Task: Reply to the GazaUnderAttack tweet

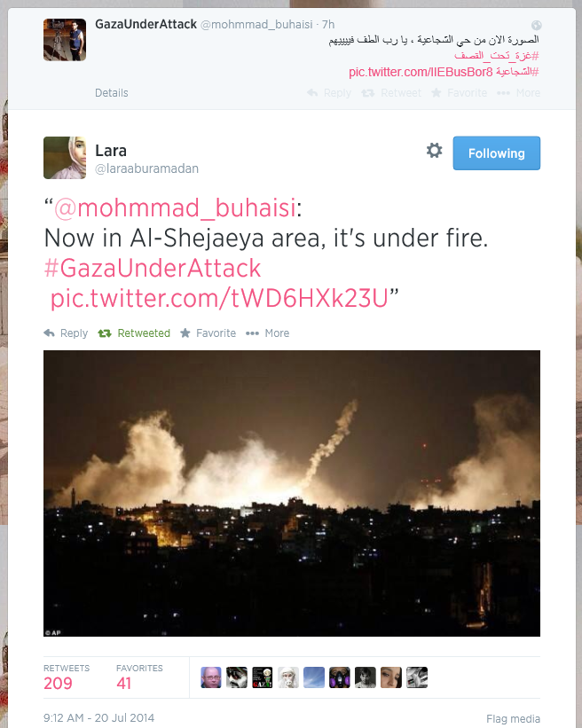Action: click(329, 93)
